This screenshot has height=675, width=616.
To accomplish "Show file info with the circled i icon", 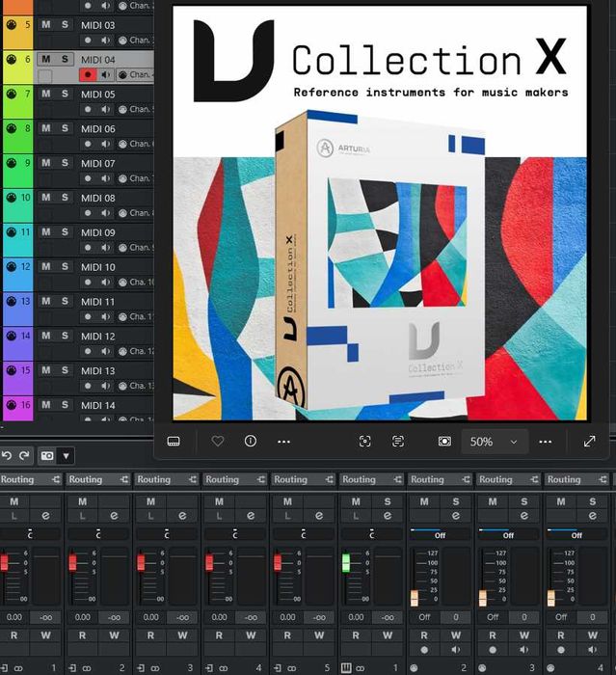I will 250,441.
